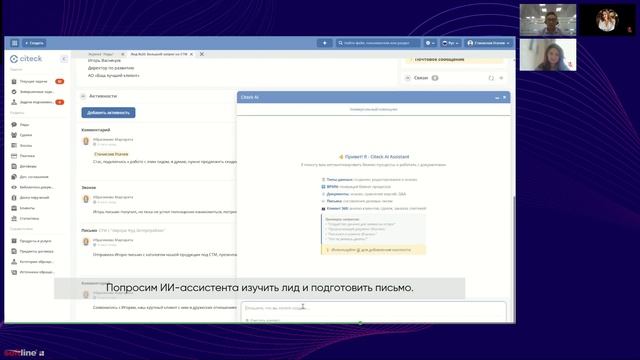The height and width of the screenshot is (360, 640).
Task: Open the Рус language dropdown
Action: coord(450,43)
